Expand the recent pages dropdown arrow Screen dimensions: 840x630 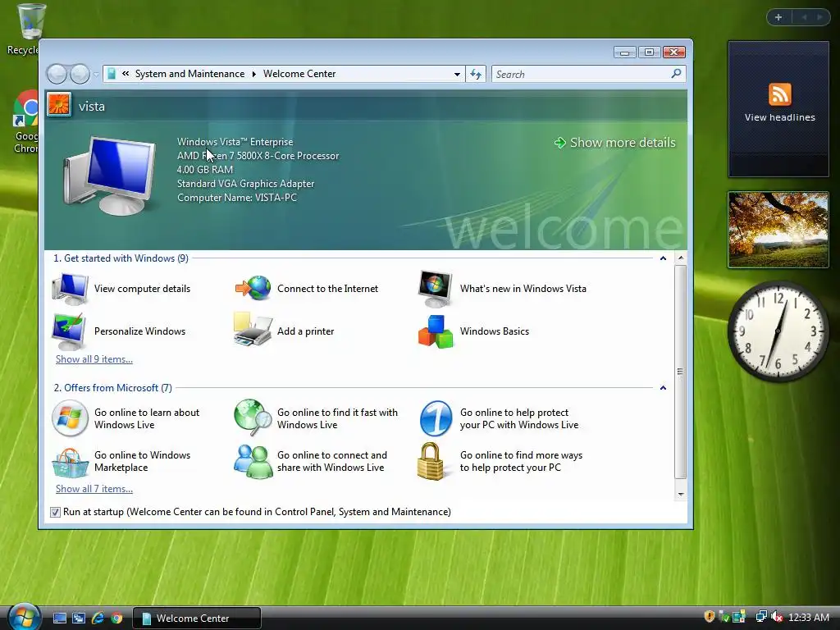pos(95,75)
